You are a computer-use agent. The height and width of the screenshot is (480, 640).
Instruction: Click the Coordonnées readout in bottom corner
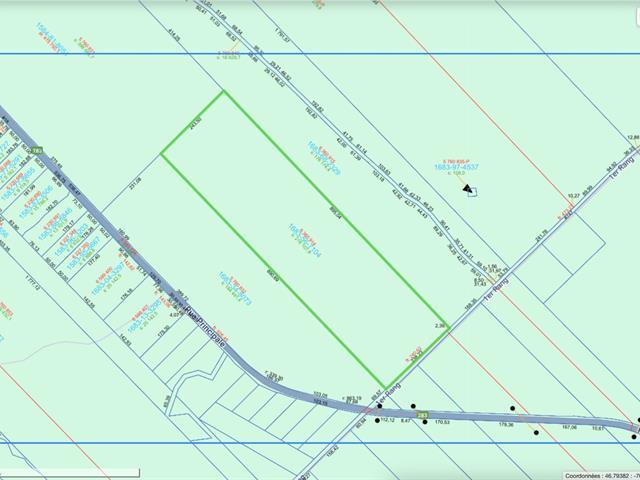(x=598, y=475)
